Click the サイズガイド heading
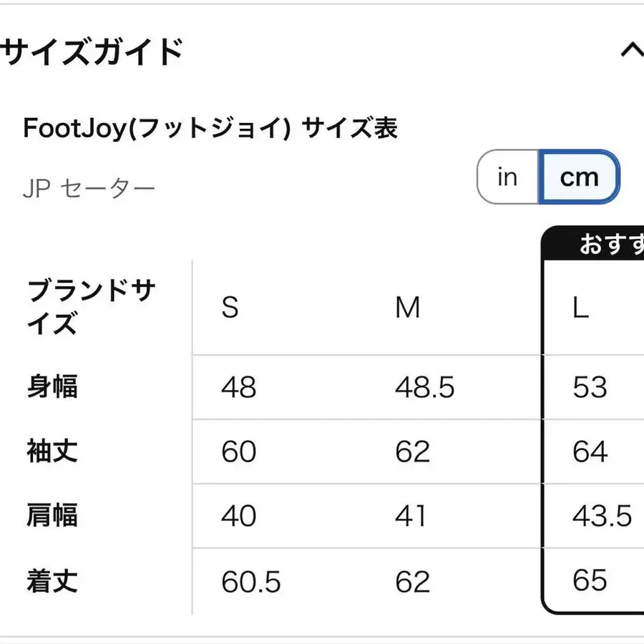Screen dimensions: 644x644 pyautogui.click(x=93, y=52)
